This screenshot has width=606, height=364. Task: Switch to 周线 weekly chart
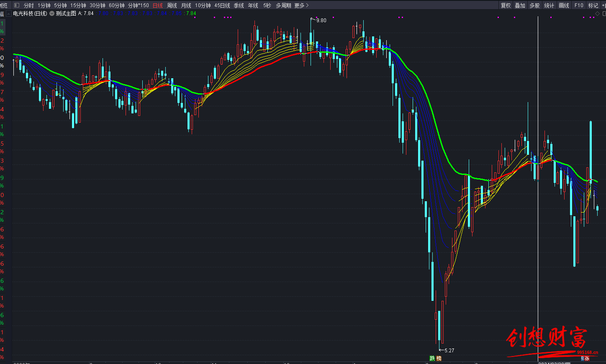[x=172, y=5]
